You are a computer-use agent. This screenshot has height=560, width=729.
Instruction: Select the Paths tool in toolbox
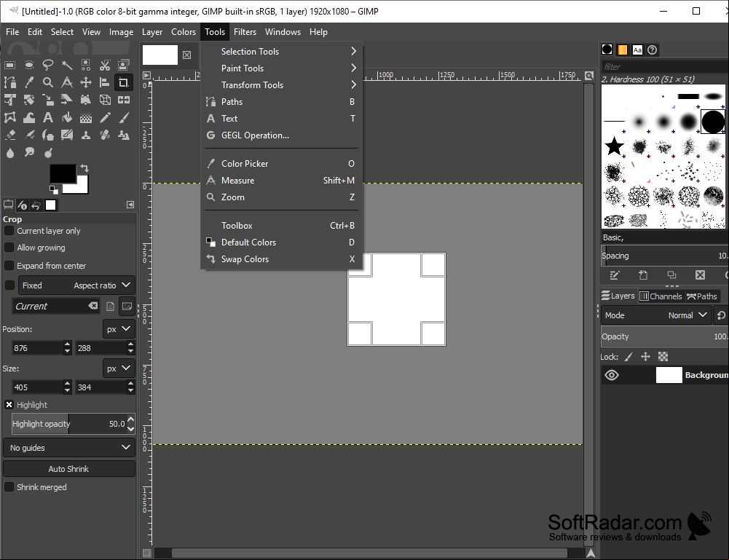pyautogui.click(x=9, y=83)
